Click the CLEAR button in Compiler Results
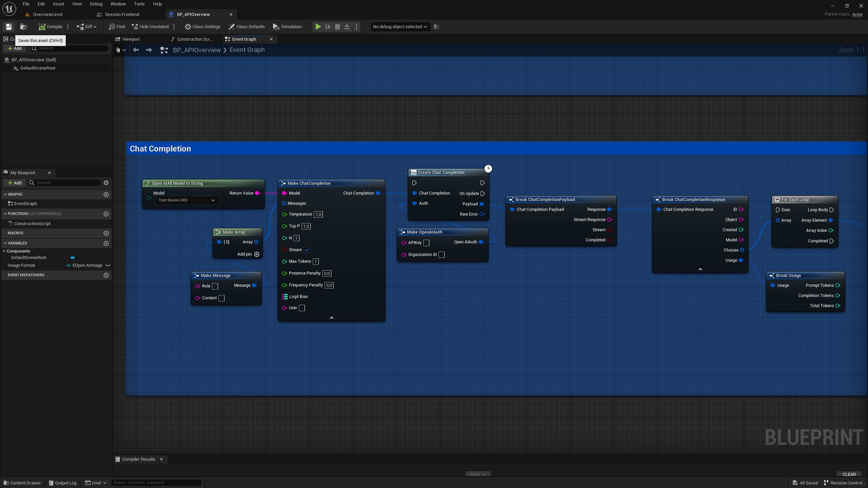Viewport: 868px width, 488px height. (849, 474)
